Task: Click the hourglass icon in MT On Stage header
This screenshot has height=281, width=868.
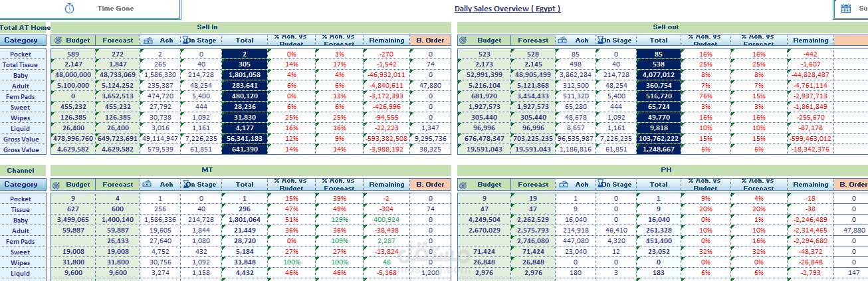Action: pos(186,185)
